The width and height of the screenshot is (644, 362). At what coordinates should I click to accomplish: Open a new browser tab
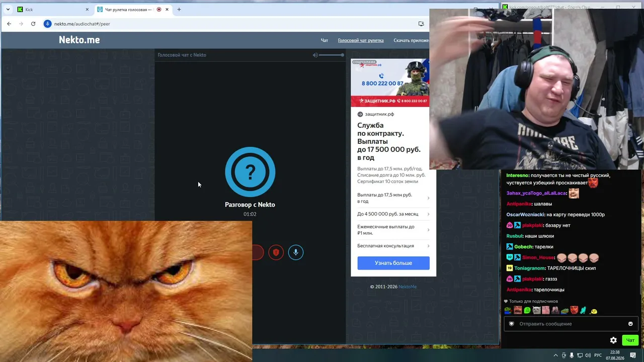pos(179,10)
